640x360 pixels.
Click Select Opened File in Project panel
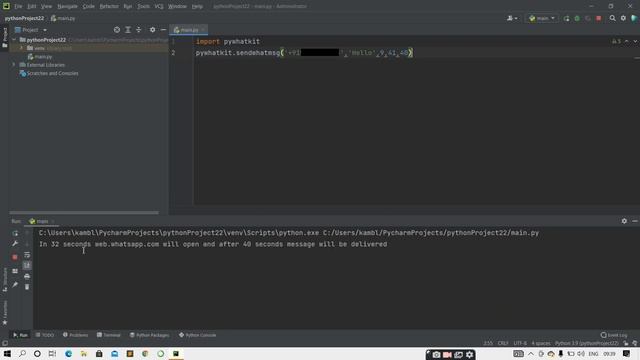point(117,30)
